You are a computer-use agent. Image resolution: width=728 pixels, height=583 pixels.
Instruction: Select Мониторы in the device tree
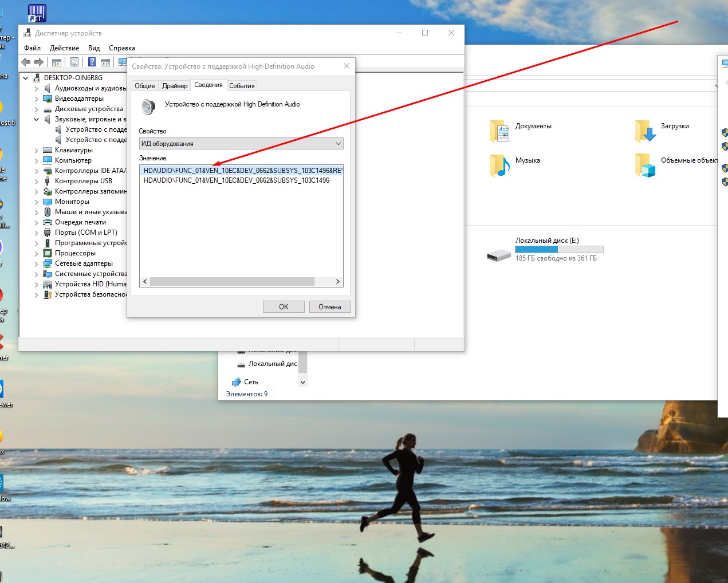pos(72,202)
